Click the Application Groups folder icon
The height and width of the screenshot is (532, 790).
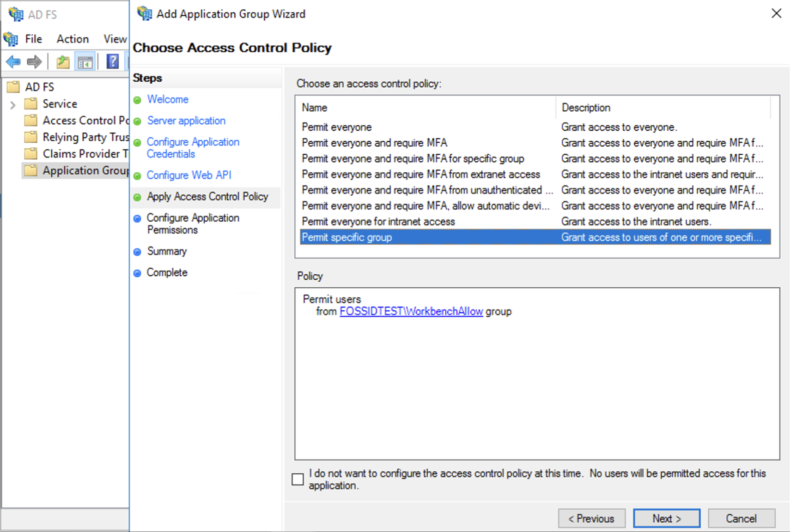pyautogui.click(x=31, y=170)
